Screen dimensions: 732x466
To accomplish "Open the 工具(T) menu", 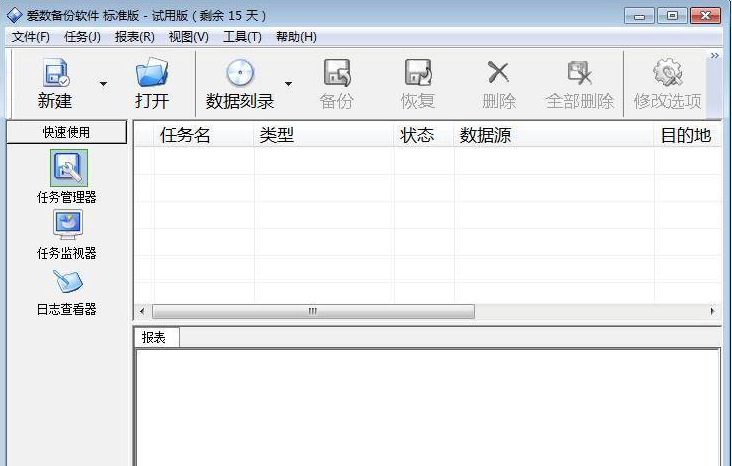I will pyautogui.click(x=242, y=37).
